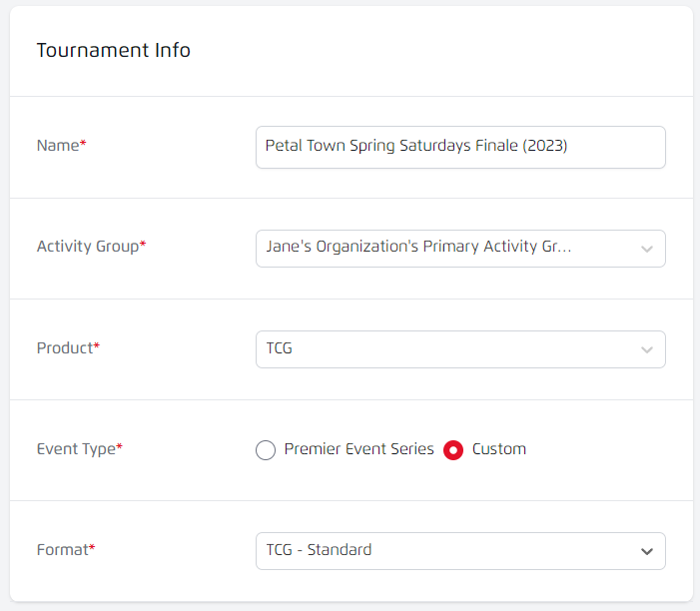Click the chevron arrow in Format dropdown
700x611 pixels.
[x=646, y=551]
